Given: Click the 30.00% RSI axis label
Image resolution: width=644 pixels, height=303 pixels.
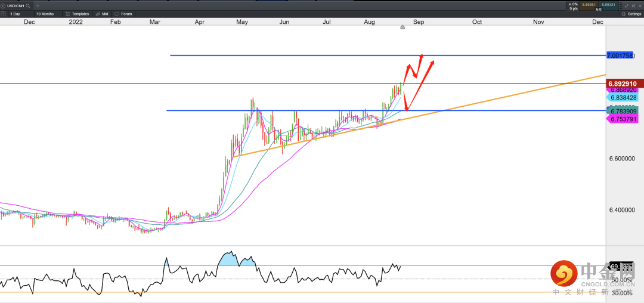Looking at the screenshot, I should coord(622,293).
